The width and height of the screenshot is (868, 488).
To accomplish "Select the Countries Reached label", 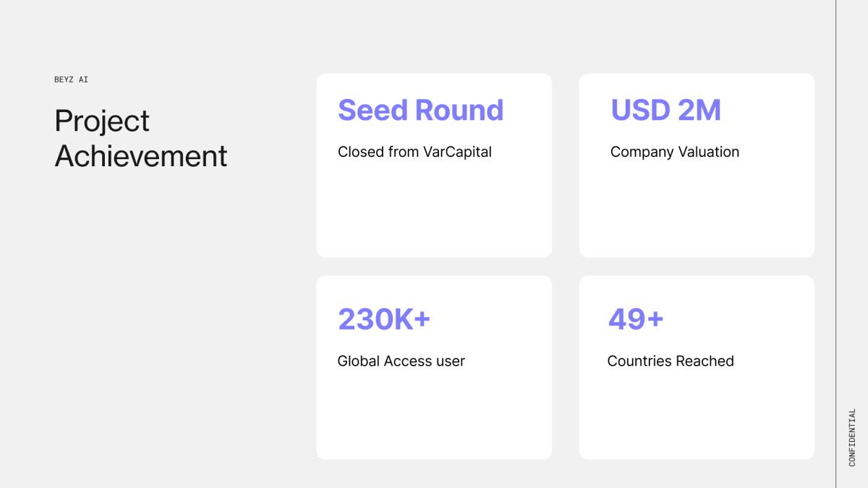I will [x=671, y=361].
